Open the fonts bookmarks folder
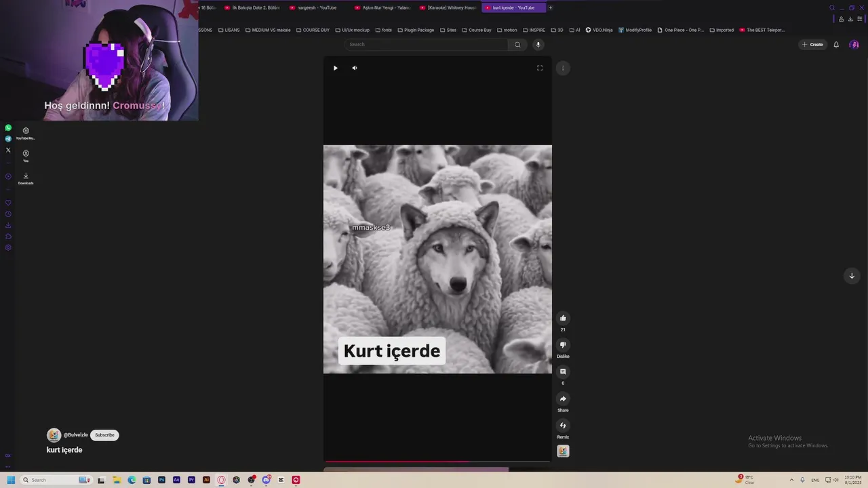 (x=383, y=30)
